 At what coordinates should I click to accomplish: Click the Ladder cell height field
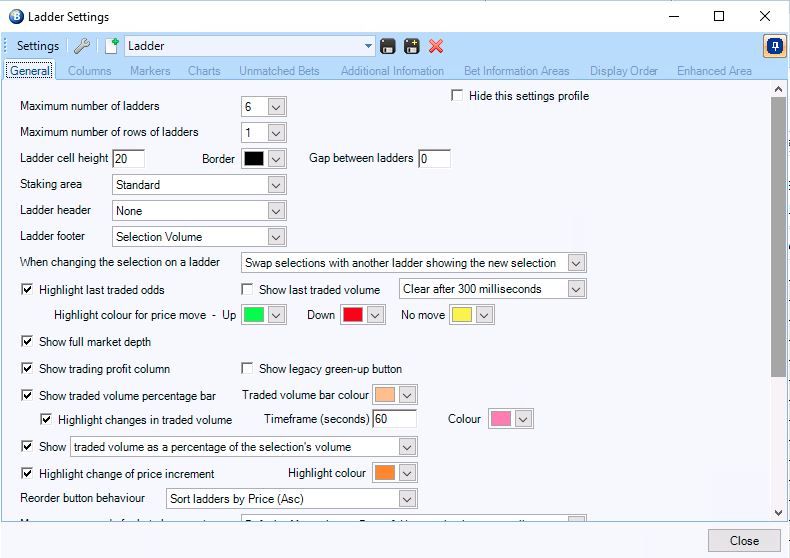pyautogui.click(x=128, y=159)
